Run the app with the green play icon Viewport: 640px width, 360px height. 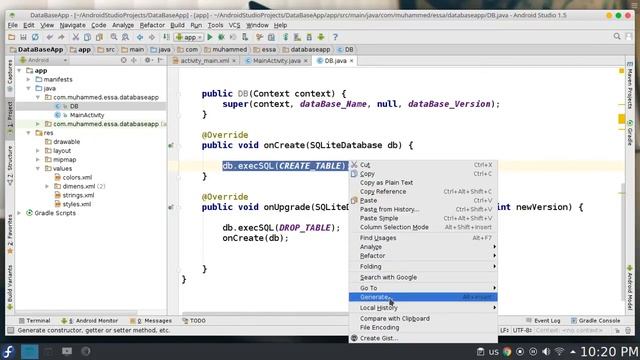tap(210, 37)
